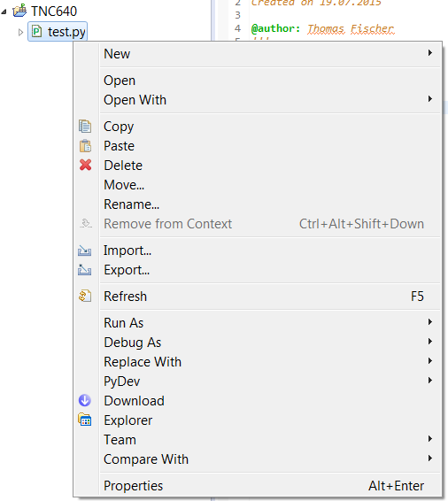Click the Copy icon in context menu
The height and width of the screenshot is (501, 448).
coord(85,127)
